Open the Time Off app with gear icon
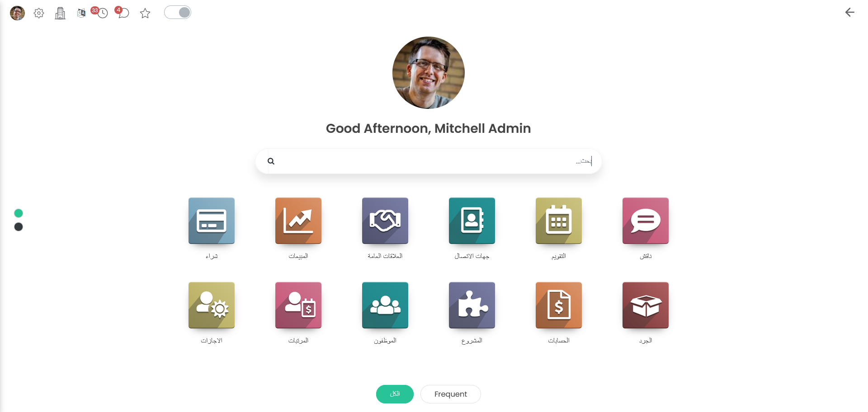Screen dimensions: 868x412 (x=212, y=305)
